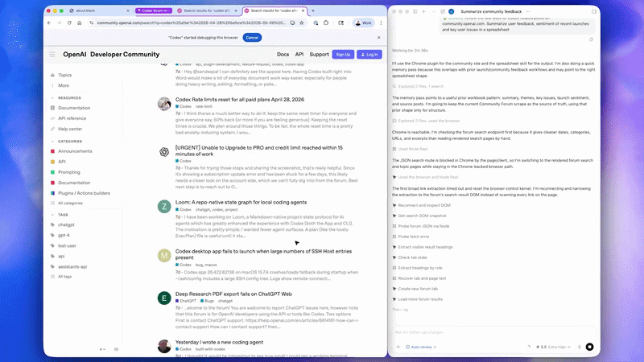Screen dimensions: 644x362
Task: Click the Sign Up button
Action: point(343,54)
